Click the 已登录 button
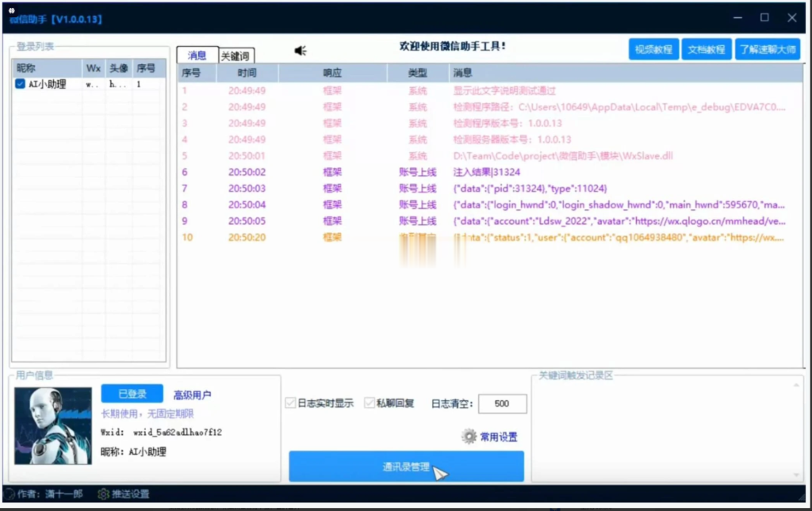The height and width of the screenshot is (511, 812). click(x=132, y=394)
